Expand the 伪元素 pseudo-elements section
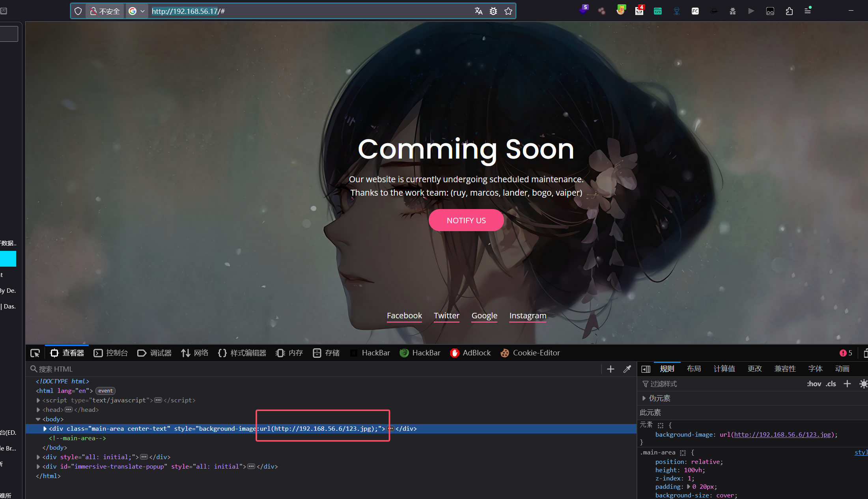The image size is (868, 499). [x=644, y=398]
